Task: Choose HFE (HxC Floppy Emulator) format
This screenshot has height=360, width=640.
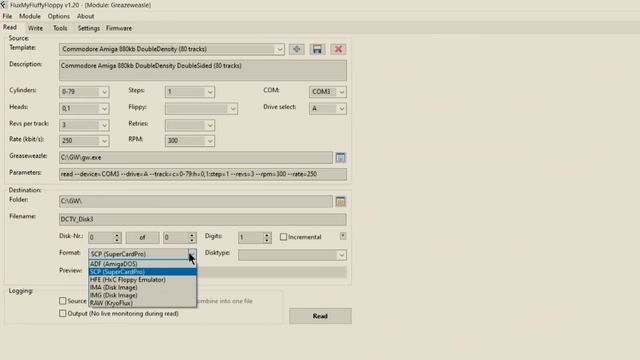Action: 142,280
